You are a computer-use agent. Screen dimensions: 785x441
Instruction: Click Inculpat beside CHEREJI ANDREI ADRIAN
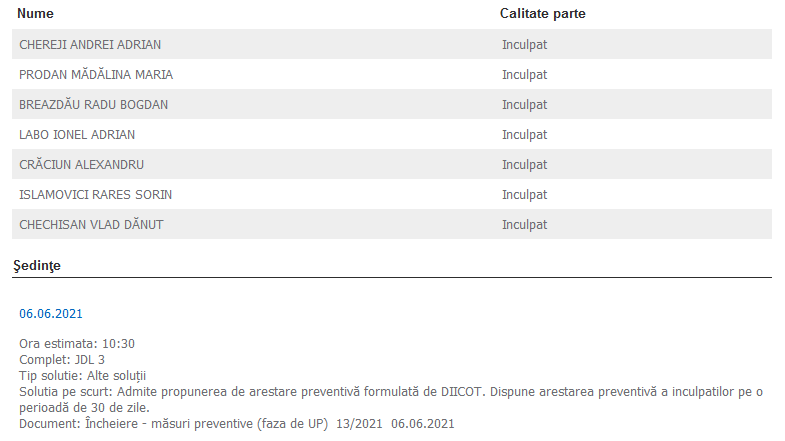tap(525, 45)
